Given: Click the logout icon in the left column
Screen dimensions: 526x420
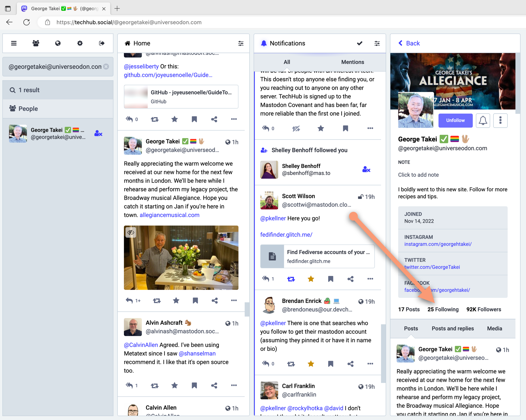Looking at the screenshot, I should coord(102,43).
